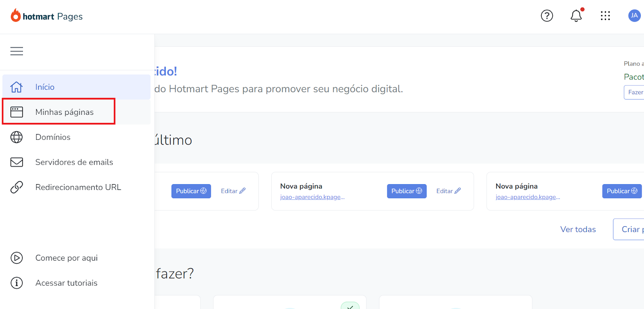
Task: Open middle joao-aparecido.kpage link
Action: [x=312, y=197]
